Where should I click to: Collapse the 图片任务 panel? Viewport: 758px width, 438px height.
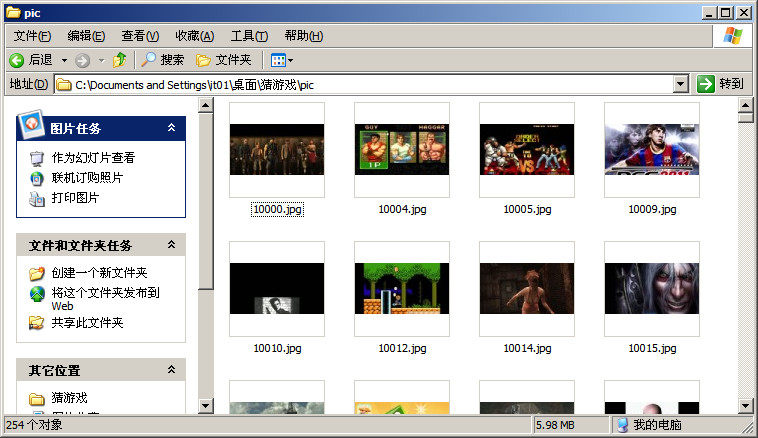click(x=171, y=128)
